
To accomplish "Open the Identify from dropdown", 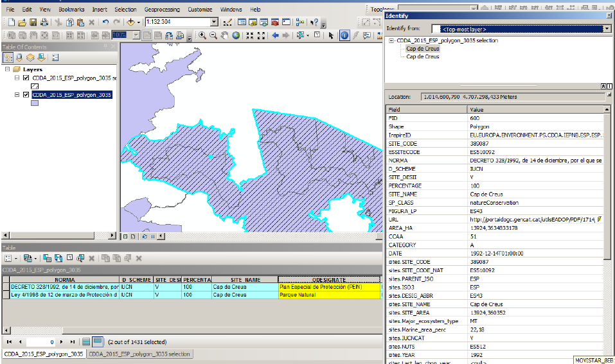I will coord(607,29).
